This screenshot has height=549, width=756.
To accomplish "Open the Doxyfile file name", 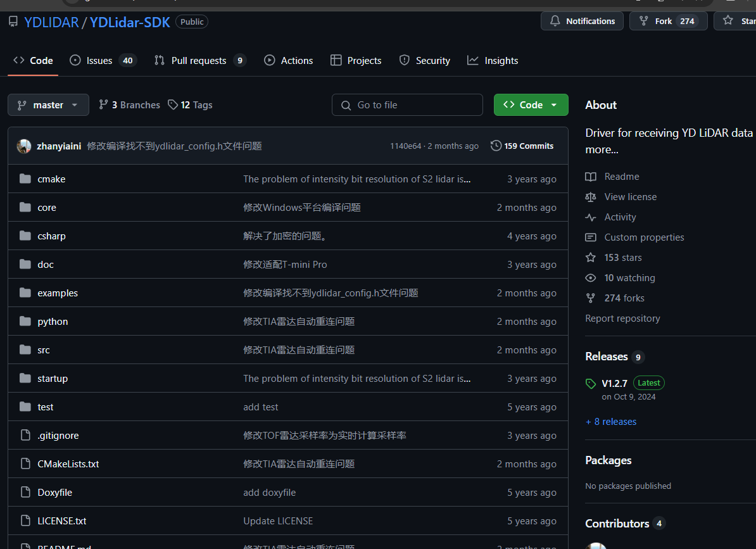I will point(54,492).
